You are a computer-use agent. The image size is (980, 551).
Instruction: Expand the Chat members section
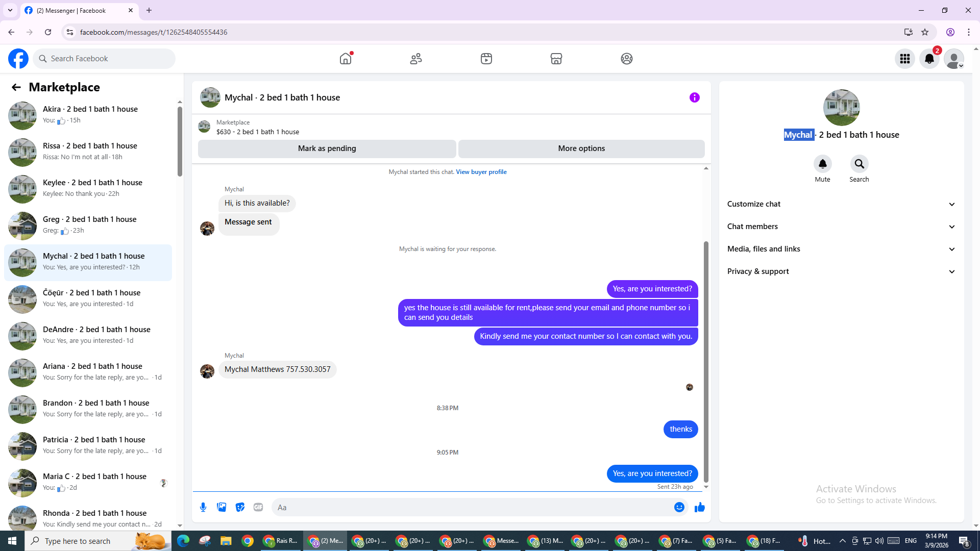(841, 227)
